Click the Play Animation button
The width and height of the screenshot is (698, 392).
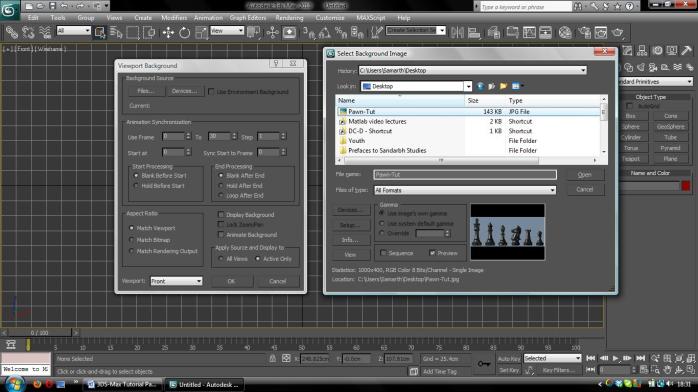616,358
